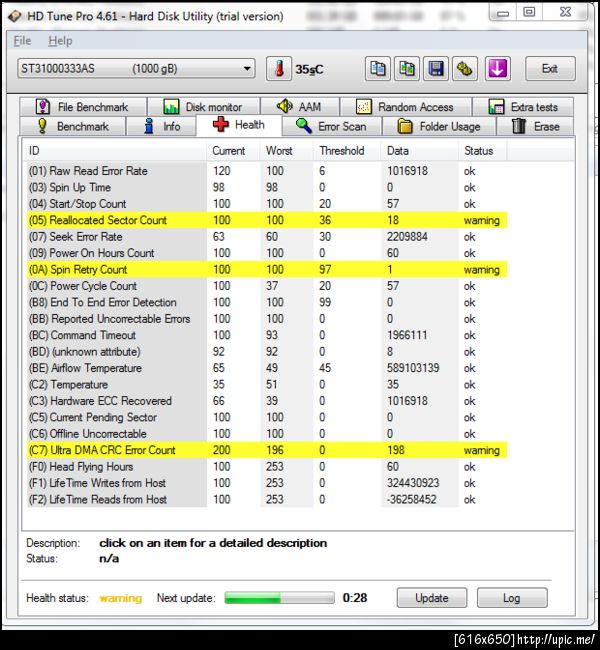Screen dimensions: 600x650
Task: Select the (03) Spin Up Time row
Action: 267,187
